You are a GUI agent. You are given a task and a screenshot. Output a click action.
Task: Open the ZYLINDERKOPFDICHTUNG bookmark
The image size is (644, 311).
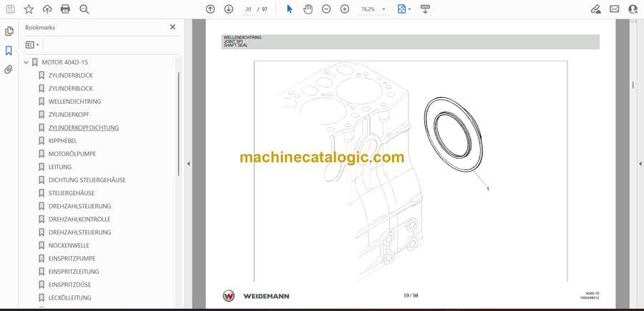(83, 128)
